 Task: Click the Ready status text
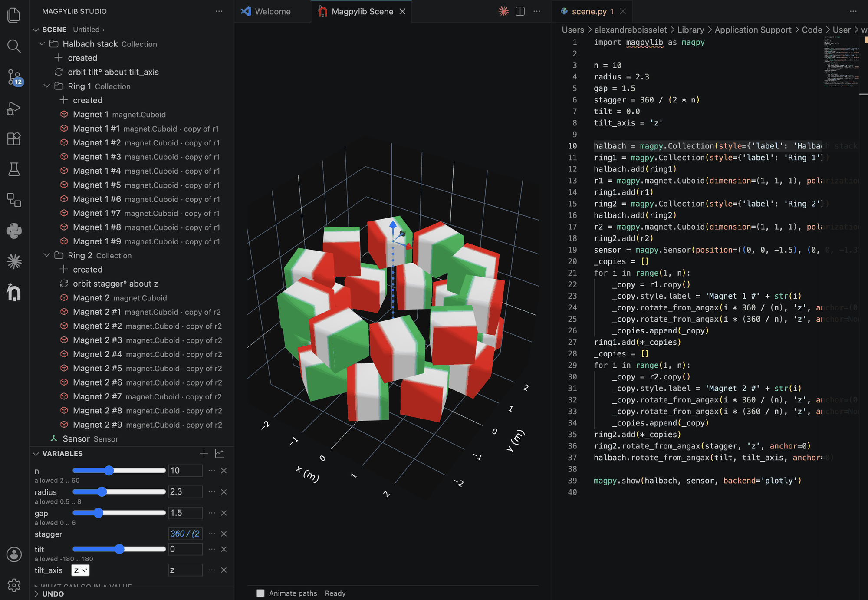pyautogui.click(x=335, y=593)
